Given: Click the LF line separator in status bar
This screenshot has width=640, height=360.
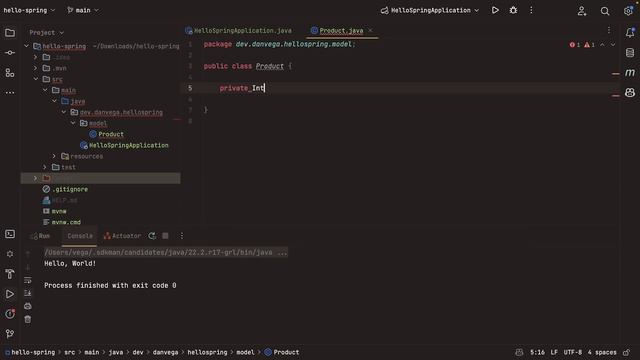Looking at the screenshot, I should pyautogui.click(x=554, y=352).
